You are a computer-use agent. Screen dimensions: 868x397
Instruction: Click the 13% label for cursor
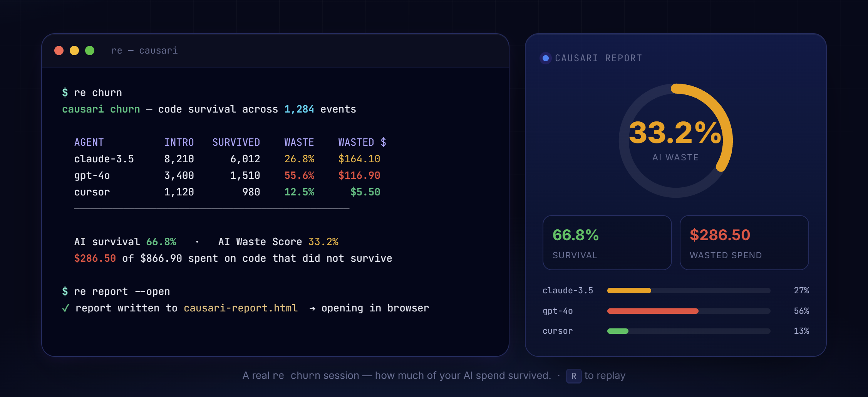pyautogui.click(x=801, y=331)
